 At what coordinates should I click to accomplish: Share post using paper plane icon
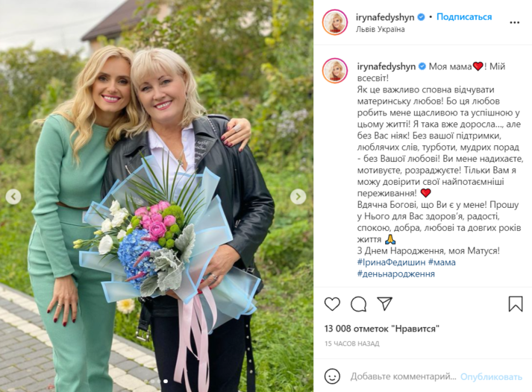[x=385, y=303]
